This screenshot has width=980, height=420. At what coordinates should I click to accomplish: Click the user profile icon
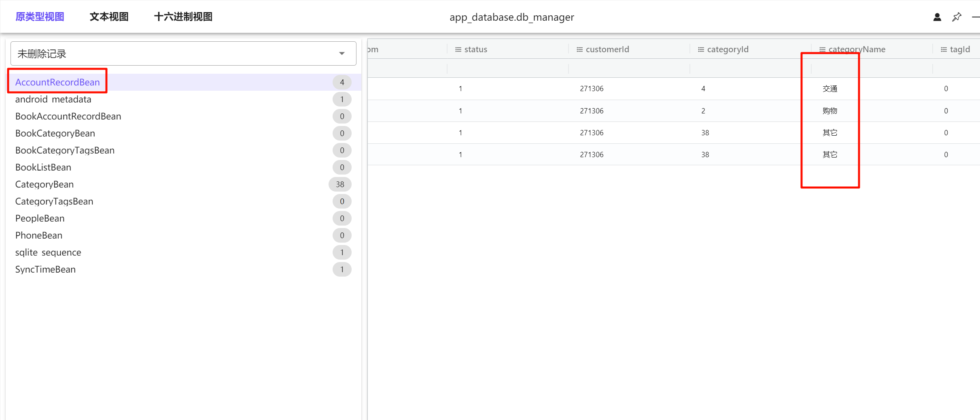[x=937, y=17]
